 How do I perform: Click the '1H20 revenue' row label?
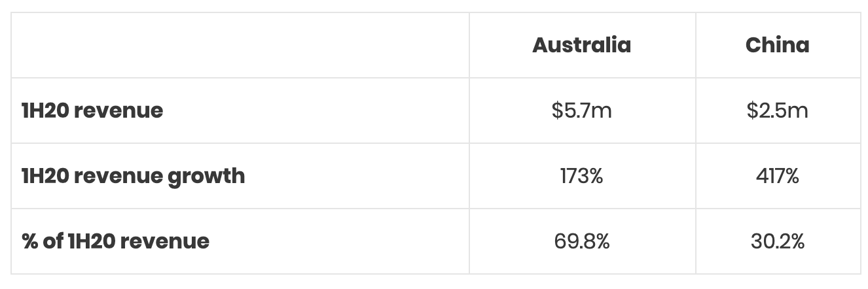pyautogui.click(x=92, y=110)
